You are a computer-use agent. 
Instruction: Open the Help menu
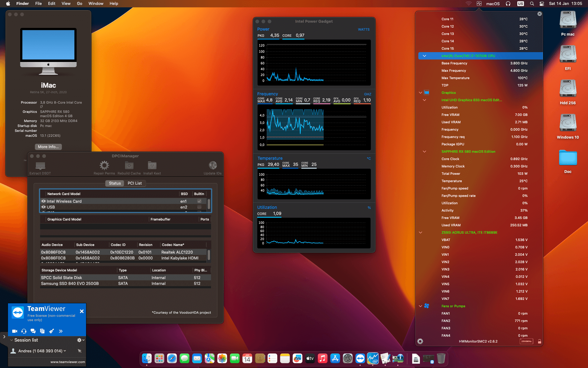click(x=114, y=4)
